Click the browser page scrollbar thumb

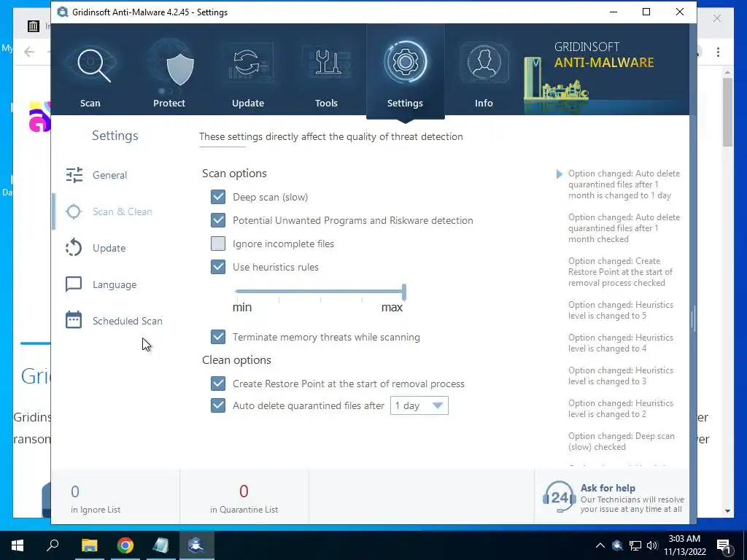(727, 112)
